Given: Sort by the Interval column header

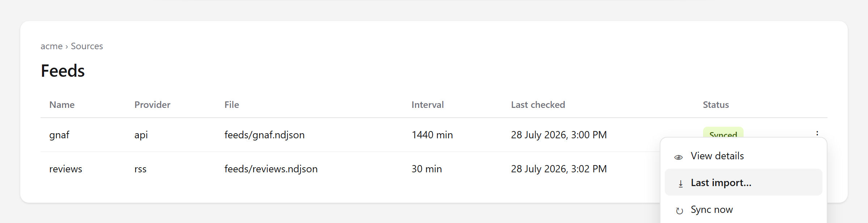Looking at the screenshot, I should click(427, 105).
